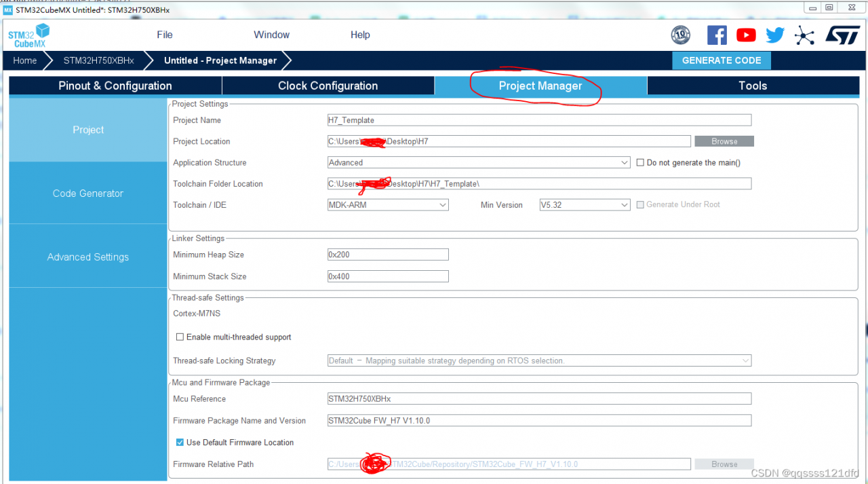
Task: Click the GENERATE CODE button
Action: pos(722,60)
